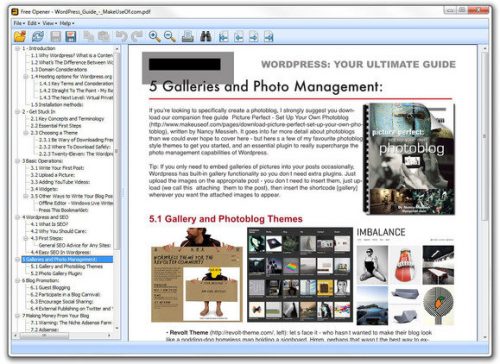The width and height of the screenshot is (500, 364).
Task: Select '2.2 Essential First Steps' bookmark
Action: pyautogui.click(x=56, y=126)
